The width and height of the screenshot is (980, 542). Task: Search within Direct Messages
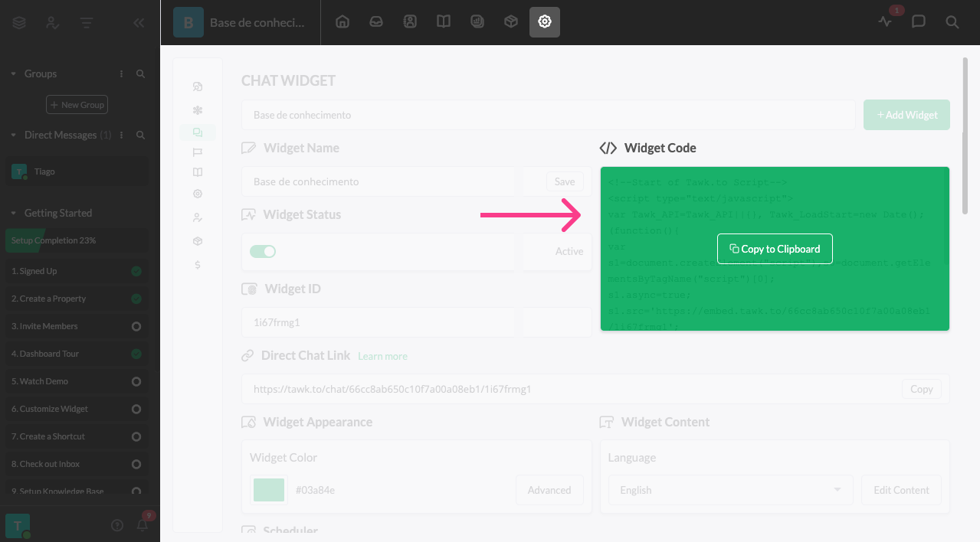[x=141, y=135]
